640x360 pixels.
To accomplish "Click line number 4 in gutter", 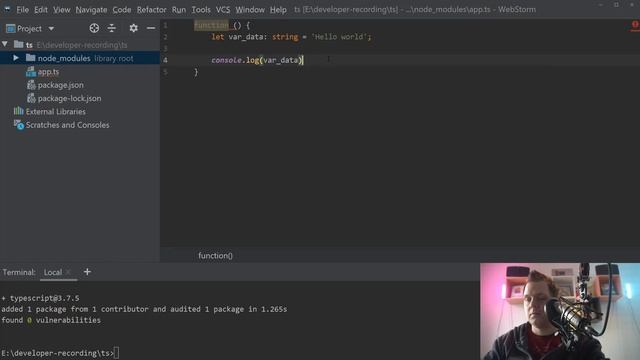I will [165, 60].
